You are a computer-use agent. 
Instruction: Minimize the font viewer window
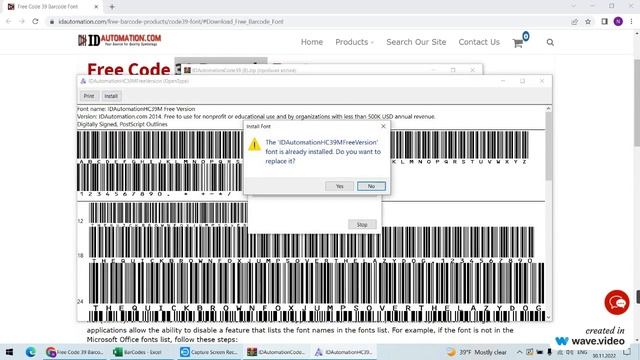tap(503, 81)
